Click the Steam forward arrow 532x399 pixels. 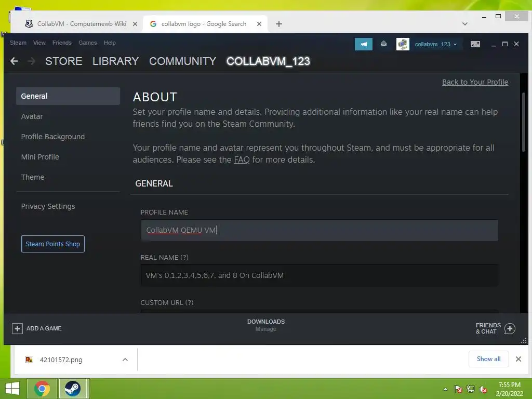[31, 61]
